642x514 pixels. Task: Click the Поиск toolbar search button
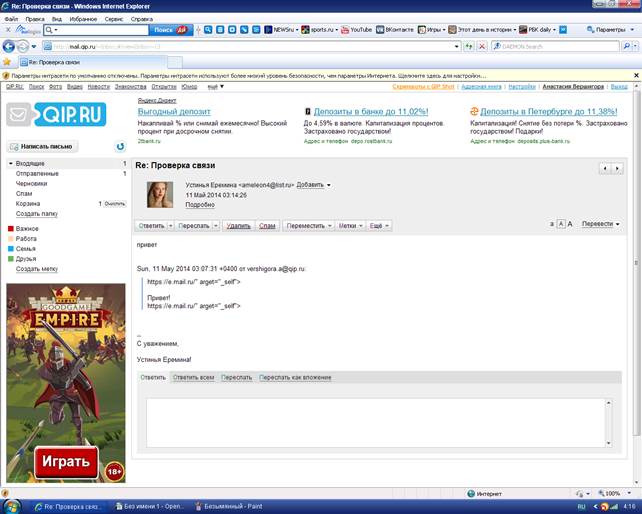pyautogui.click(x=170, y=30)
